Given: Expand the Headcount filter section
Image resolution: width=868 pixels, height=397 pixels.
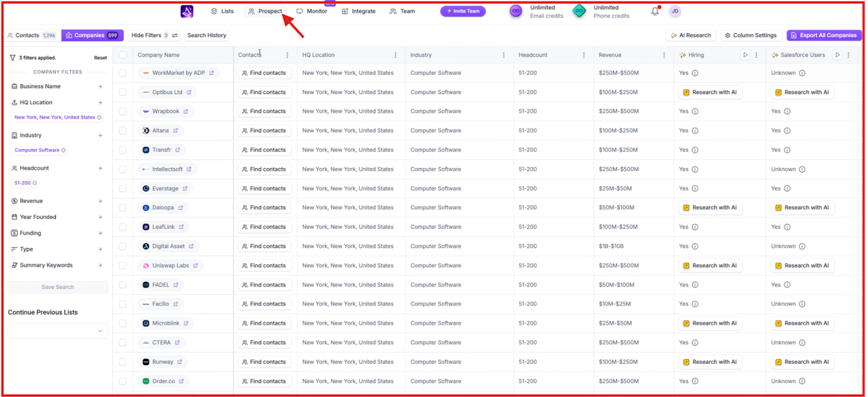Looking at the screenshot, I should pyautogui.click(x=100, y=168).
